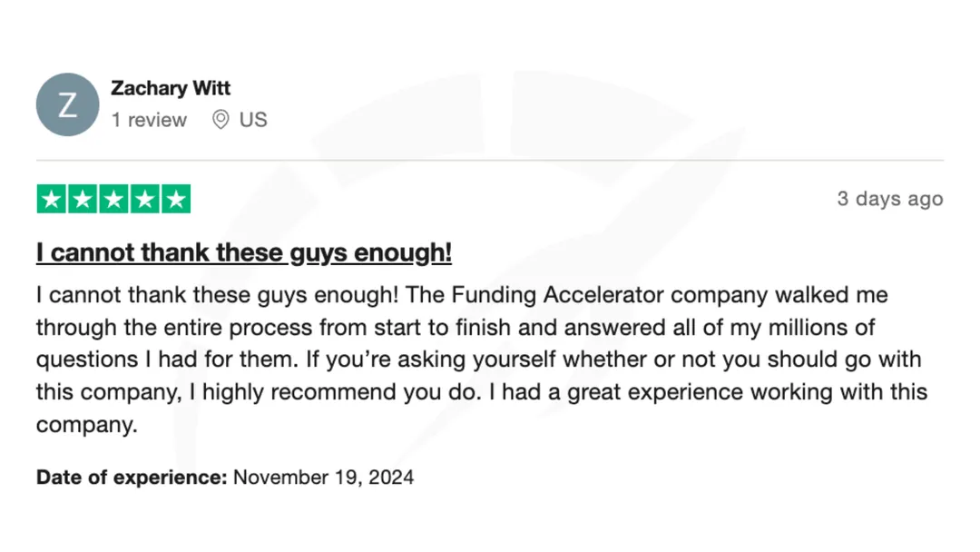The width and height of the screenshot is (980, 552).
Task: Click the fifth green rating star
Action: click(x=176, y=200)
